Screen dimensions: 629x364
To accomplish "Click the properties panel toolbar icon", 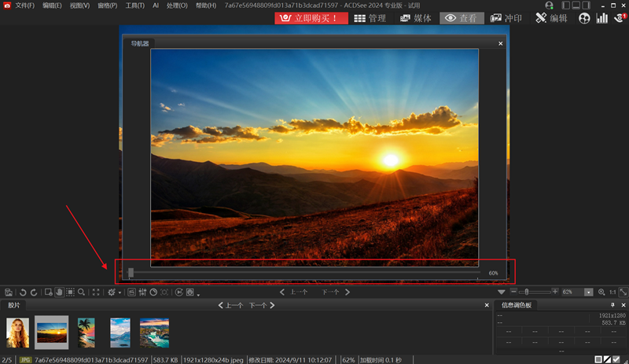I will pyautogui.click(x=131, y=292).
